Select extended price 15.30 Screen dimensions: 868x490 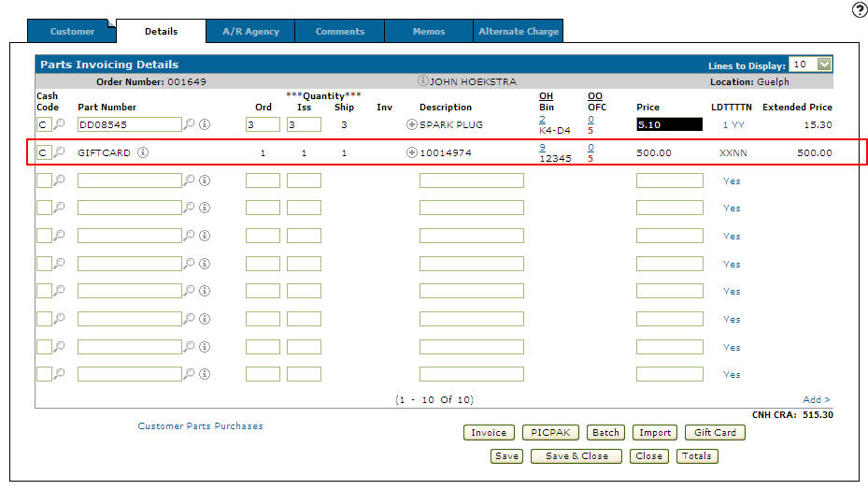pos(818,124)
